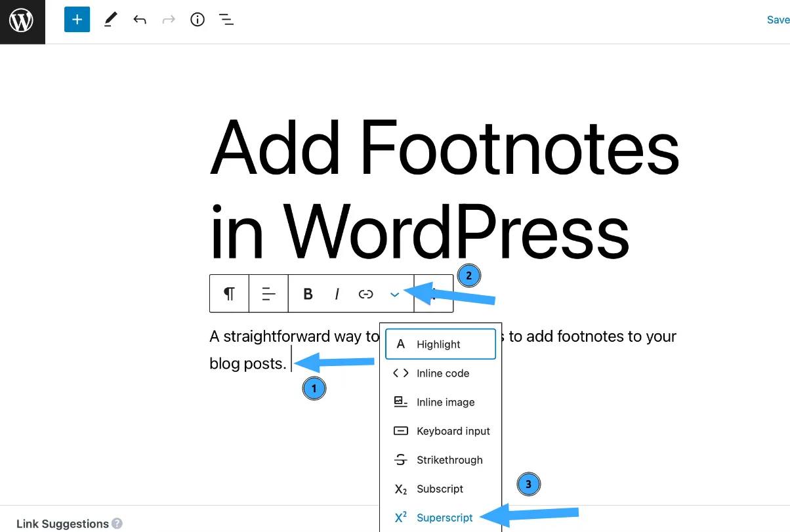Open the List View outline icon
790x532 pixels.
226,20
